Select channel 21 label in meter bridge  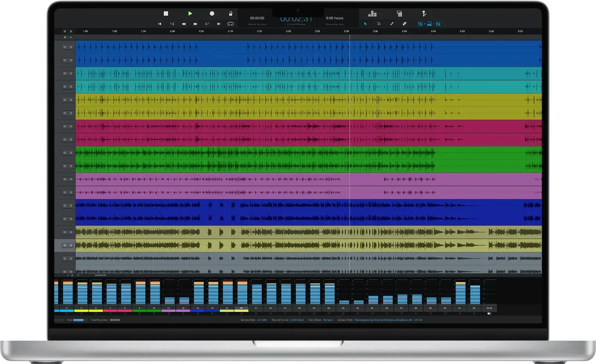pos(314,308)
